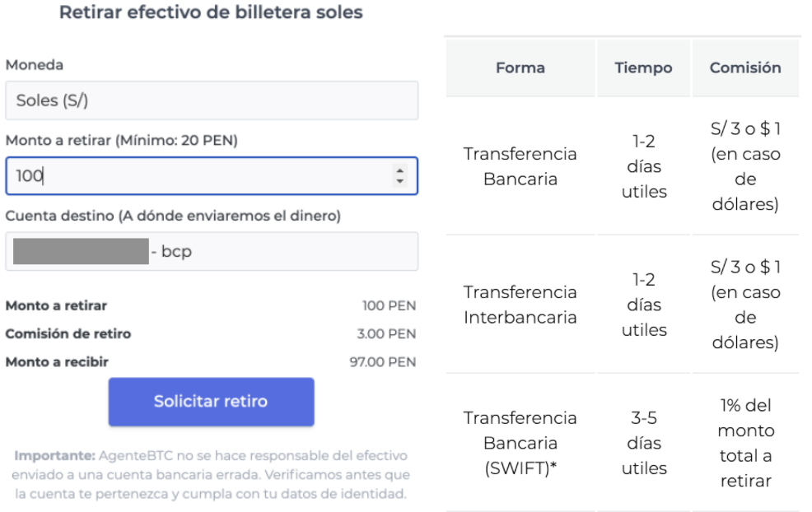
Task: Select the Comisión column header
Action: (745, 67)
